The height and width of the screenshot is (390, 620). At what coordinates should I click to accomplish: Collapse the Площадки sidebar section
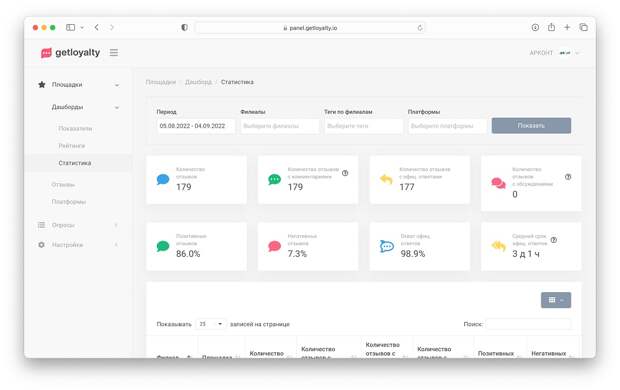click(x=117, y=85)
